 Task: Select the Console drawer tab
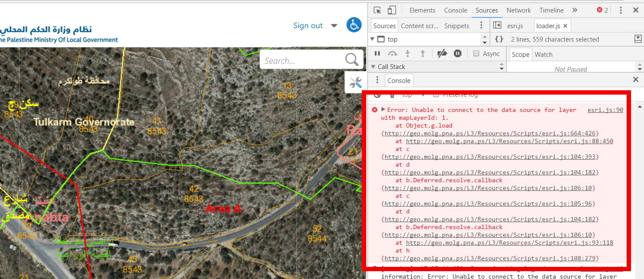[x=399, y=80]
